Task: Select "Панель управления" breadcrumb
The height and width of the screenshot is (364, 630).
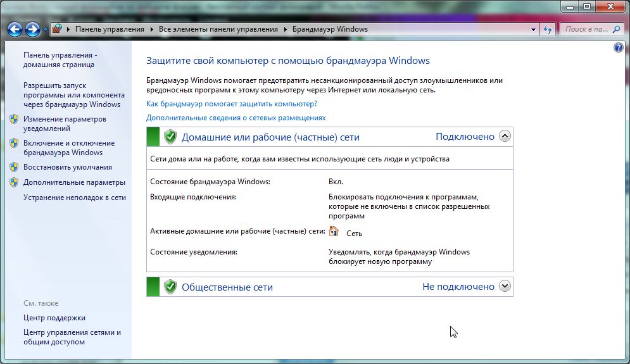Action: click(110, 29)
